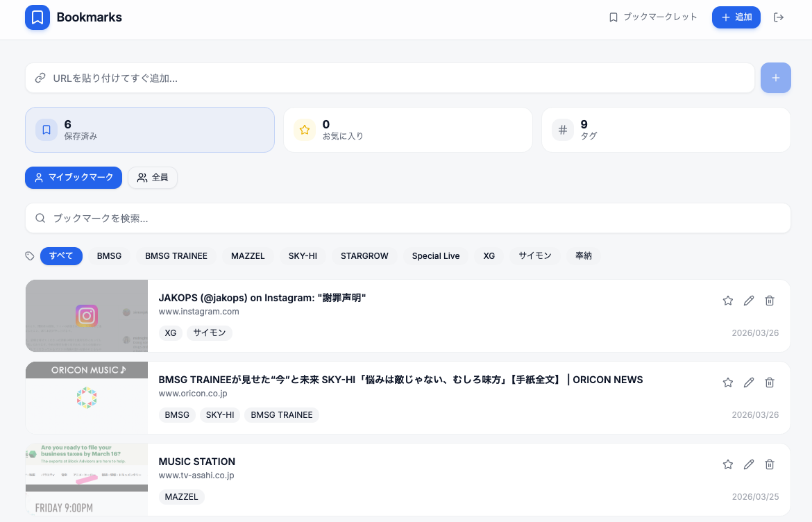Delete the MUSIC STATION bookmark
The height and width of the screenshot is (522, 812).
[x=770, y=464]
